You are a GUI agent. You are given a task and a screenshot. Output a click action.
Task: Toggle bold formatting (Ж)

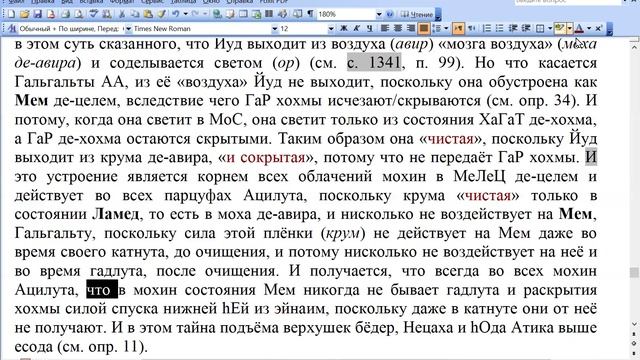click(344, 28)
